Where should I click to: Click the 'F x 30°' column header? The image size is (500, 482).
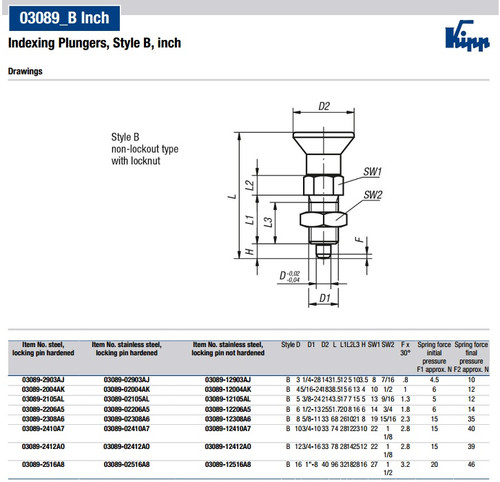click(405, 349)
